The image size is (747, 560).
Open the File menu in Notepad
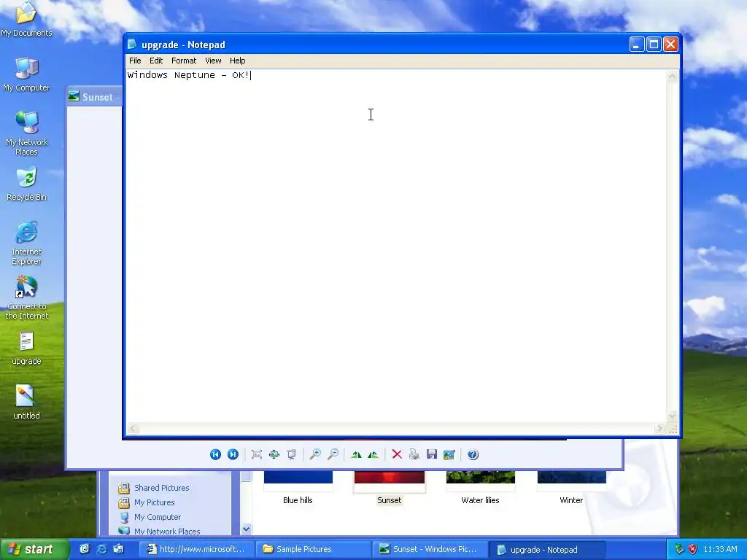pos(135,61)
